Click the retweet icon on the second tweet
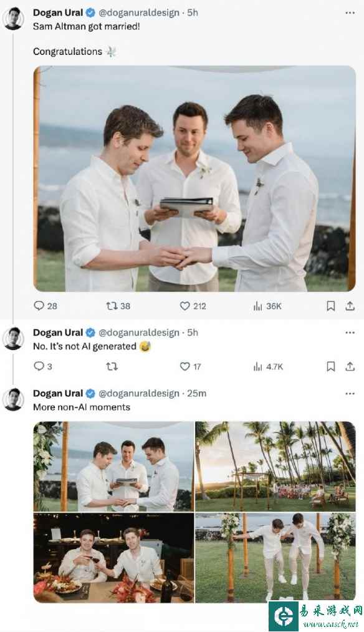This screenshot has height=632, width=364. point(113,367)
